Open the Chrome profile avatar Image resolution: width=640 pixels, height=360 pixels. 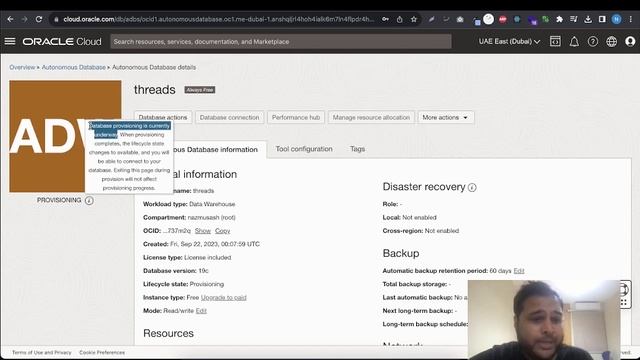point(616,19)
